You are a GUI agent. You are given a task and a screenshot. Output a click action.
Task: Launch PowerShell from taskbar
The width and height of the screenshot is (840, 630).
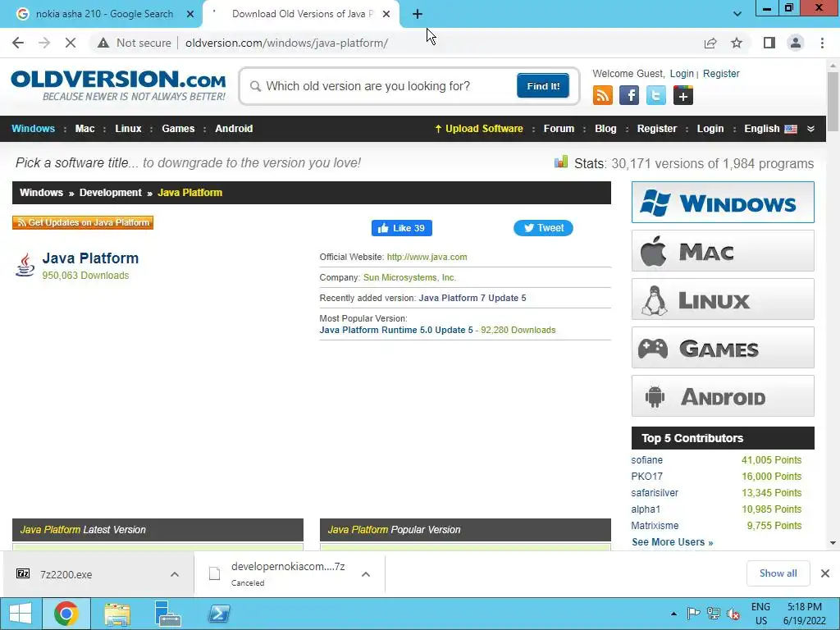219,614
